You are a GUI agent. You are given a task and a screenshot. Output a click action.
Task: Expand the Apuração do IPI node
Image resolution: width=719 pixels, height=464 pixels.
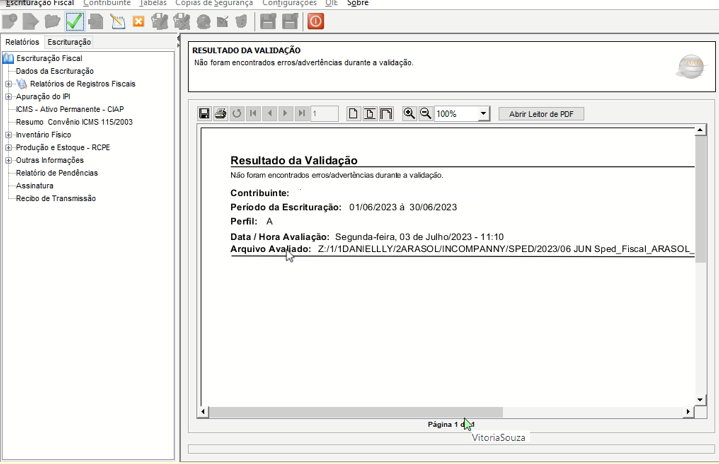point(8,97)
